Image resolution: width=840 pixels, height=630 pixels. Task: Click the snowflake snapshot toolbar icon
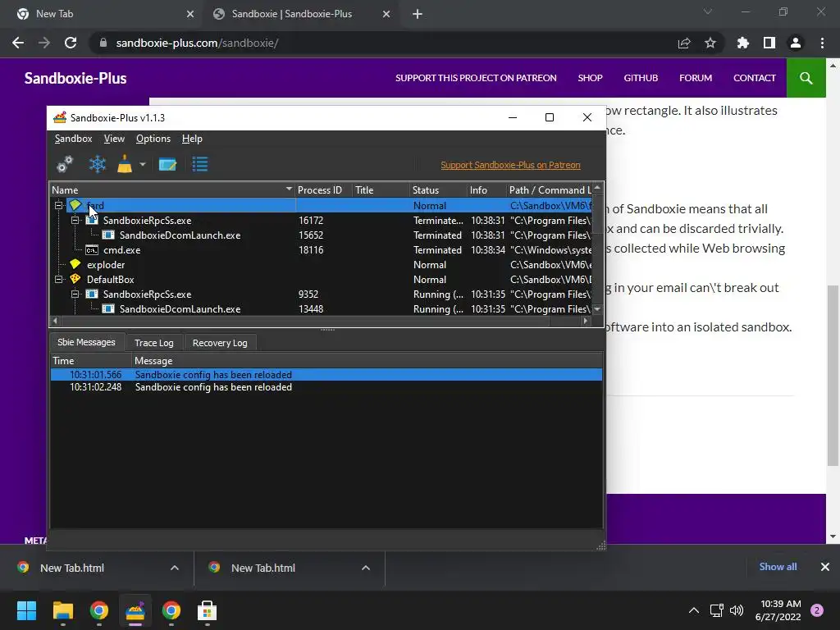pyautogui.click(x=97, y=164)
